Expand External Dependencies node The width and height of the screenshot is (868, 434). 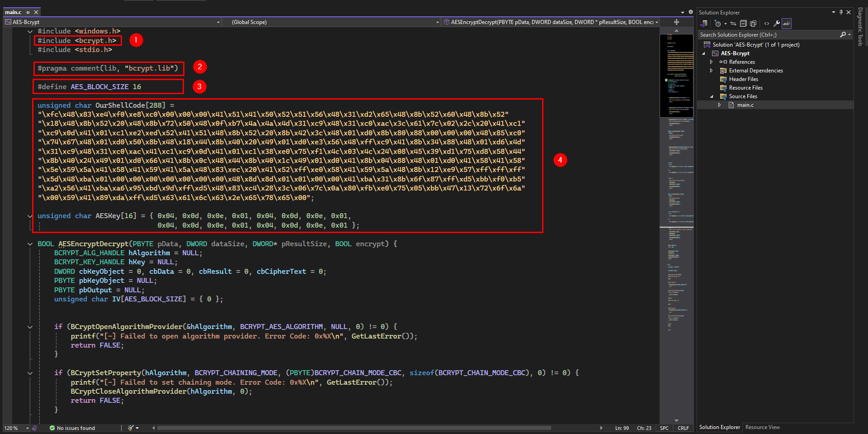(x=712, y=71)
